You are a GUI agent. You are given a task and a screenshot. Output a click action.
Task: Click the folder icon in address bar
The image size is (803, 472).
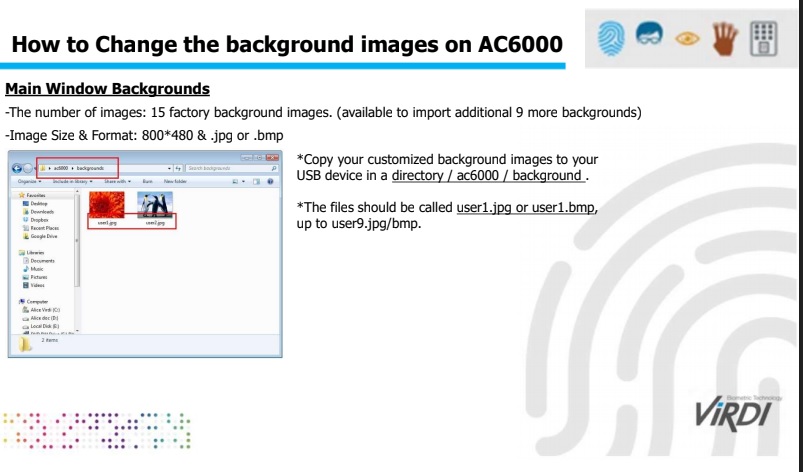43,168
